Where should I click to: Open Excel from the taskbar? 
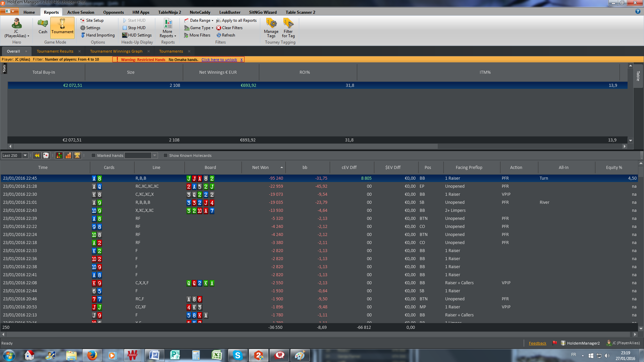(217, 355)
